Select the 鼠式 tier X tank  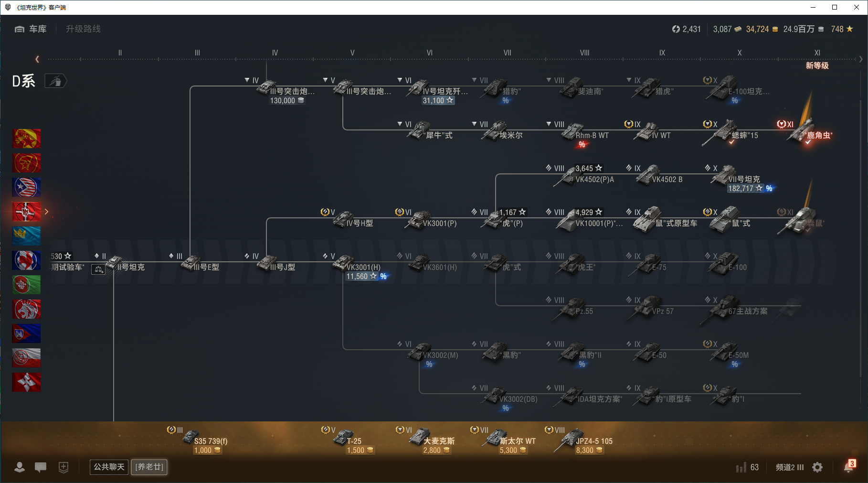pos(728,219)
